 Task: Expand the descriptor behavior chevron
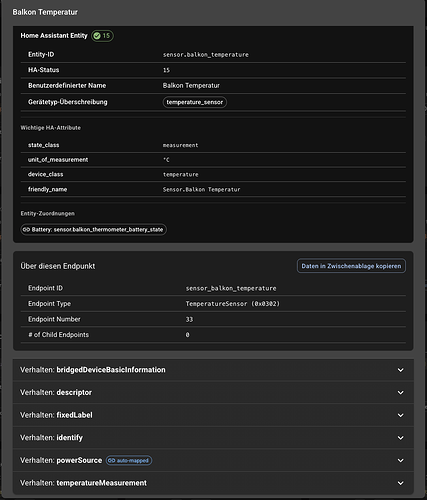pyautogui.click(x=401, y=393)
